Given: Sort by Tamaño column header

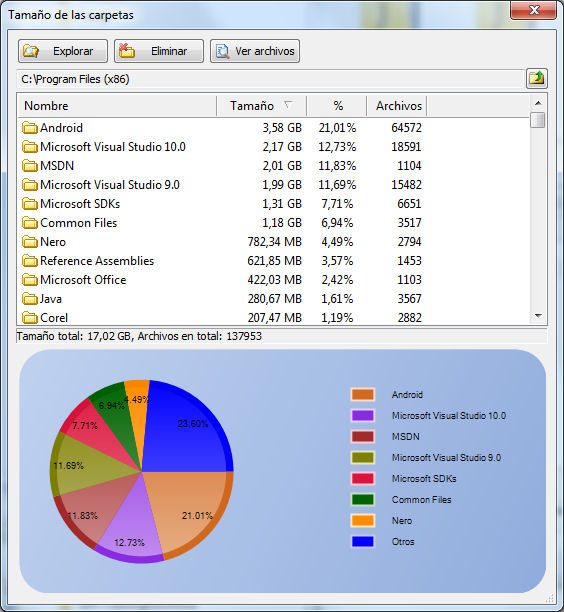Looking at the screenshot, I should pos(262,106).
